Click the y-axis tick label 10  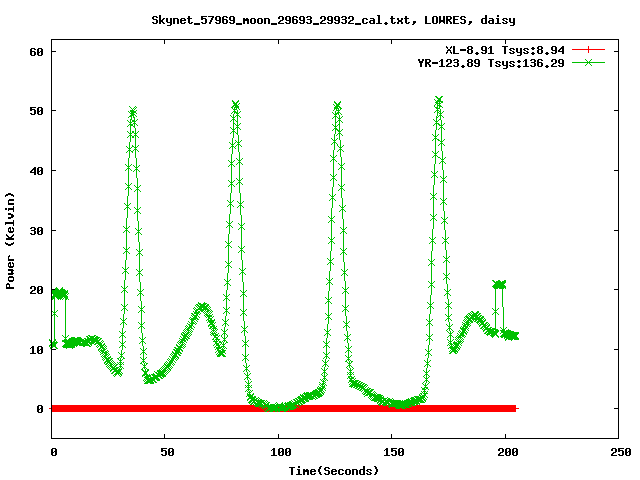coord(36,350)
